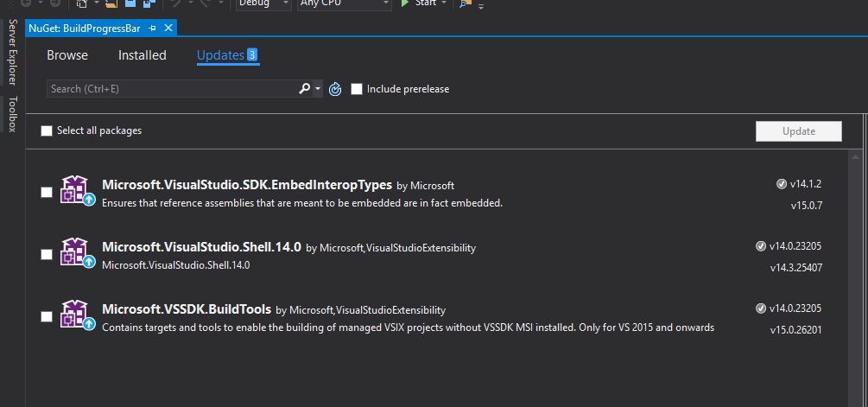Image resolution: width=868 pixels, height=407 pixels.
Task: Open the search box dropdown arrow
Action: [318, 89]
